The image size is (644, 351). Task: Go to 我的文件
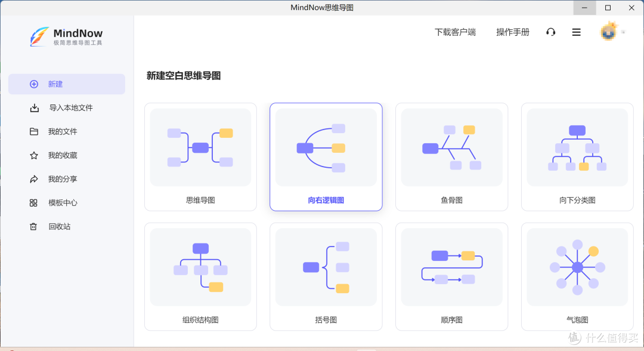point(63,131)
